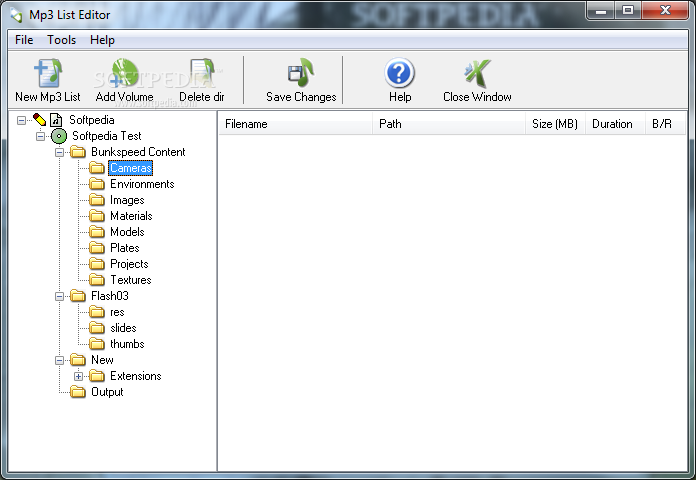Click the Materials folder icon
696x480 pixels.
[97, 216]
